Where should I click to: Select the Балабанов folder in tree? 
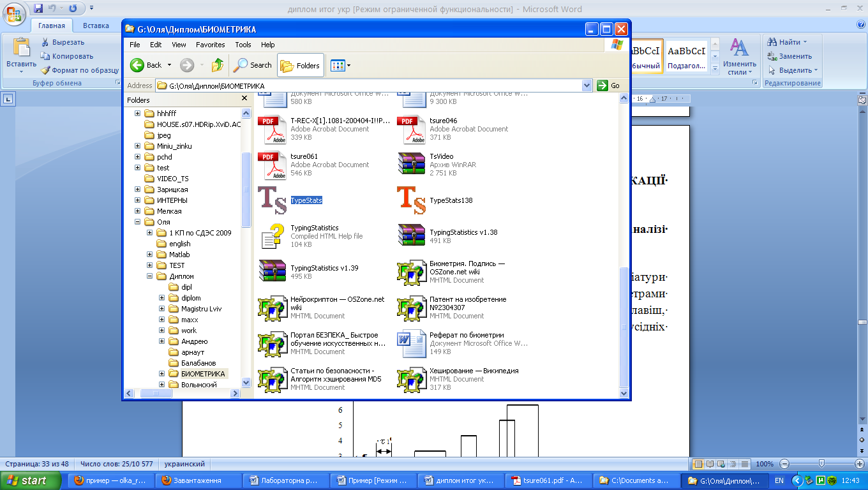pyautogui.click(x=198, y=363)
